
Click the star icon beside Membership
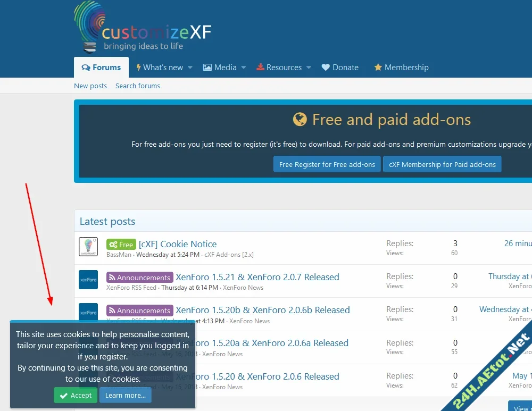pyautogui.click(x=378, y=67)
